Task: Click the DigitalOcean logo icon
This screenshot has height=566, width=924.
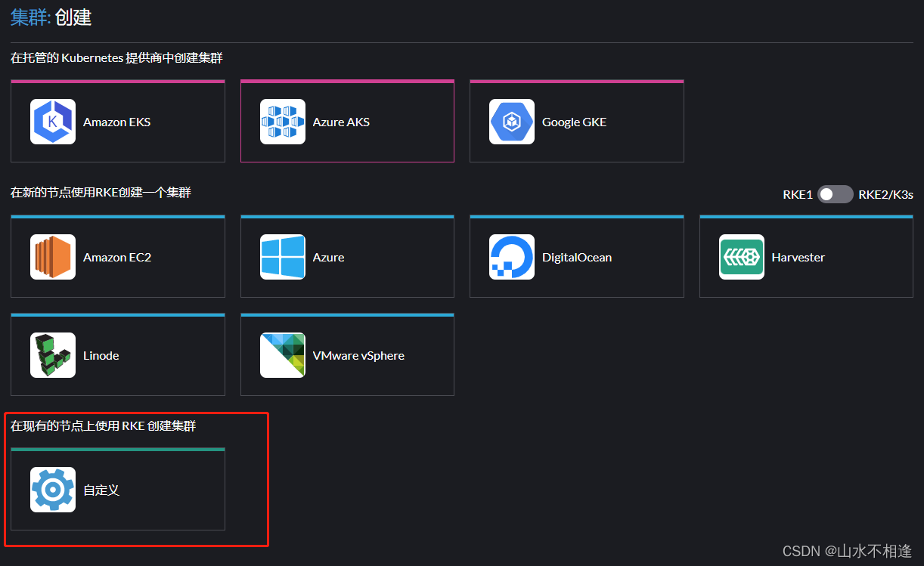Action: (x=512, y=257)
